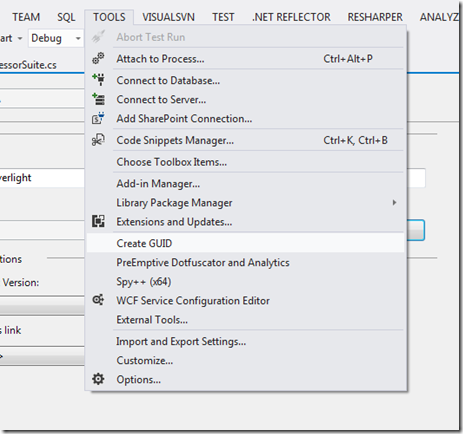This screenshot has height=434, width=463.
Task: Click the Extensions and Updates icon
Action: click(x=98, y=221)
